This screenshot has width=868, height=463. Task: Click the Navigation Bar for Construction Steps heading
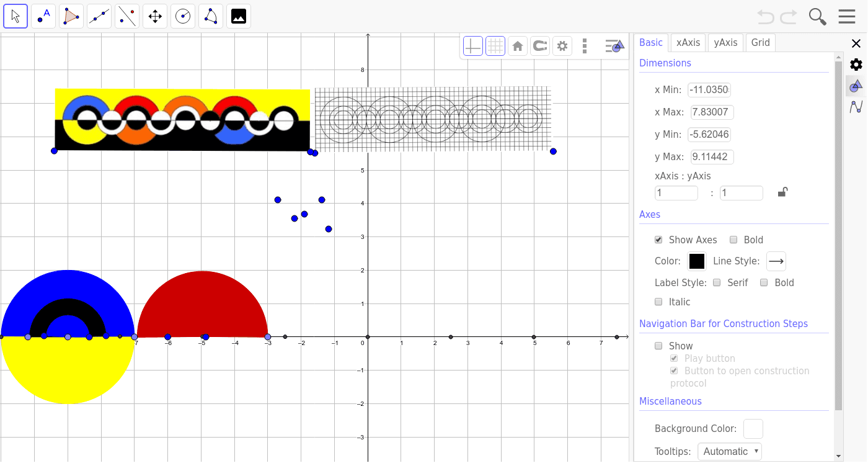click(x=724, y=323)
